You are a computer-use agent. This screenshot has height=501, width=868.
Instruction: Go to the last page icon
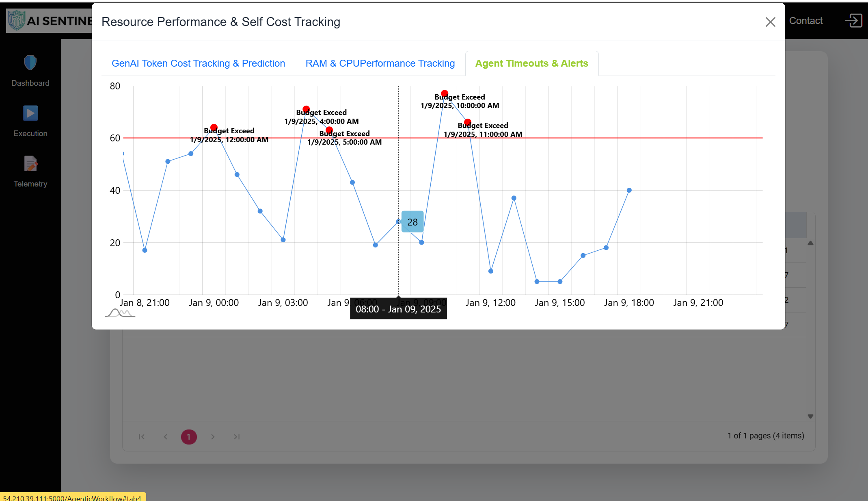[x=237, y=437]
